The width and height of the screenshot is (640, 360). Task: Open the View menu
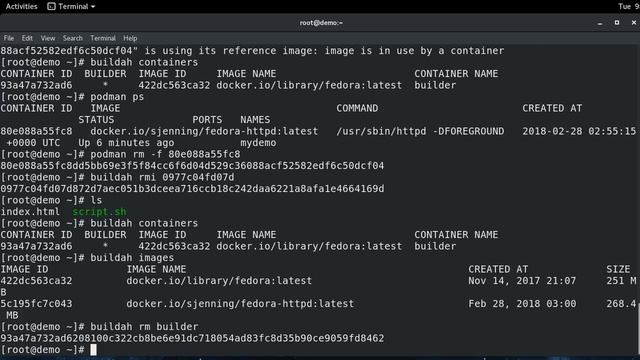point(48,38)
